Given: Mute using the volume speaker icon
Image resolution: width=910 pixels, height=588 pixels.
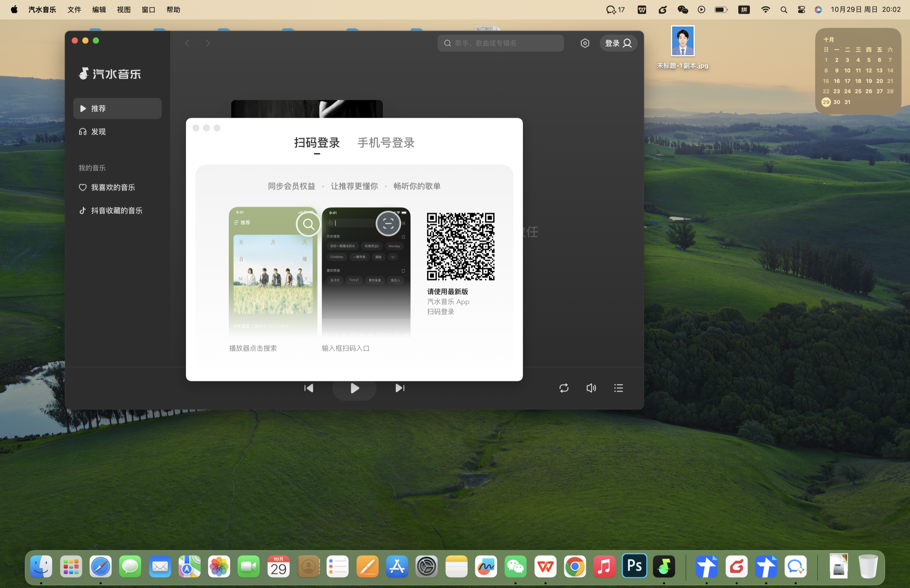Looking at the screenshot, I should coord(591,388).
